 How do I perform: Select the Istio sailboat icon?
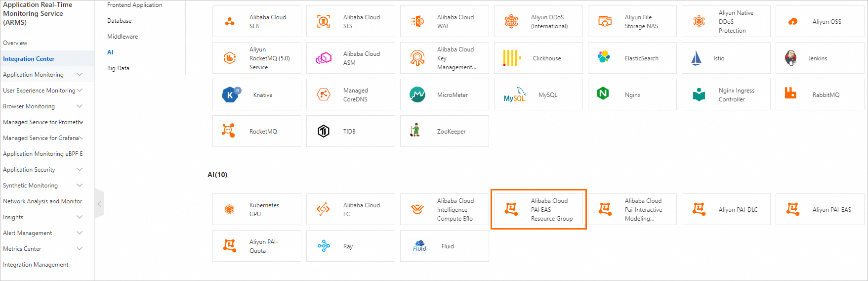(696, 58)
